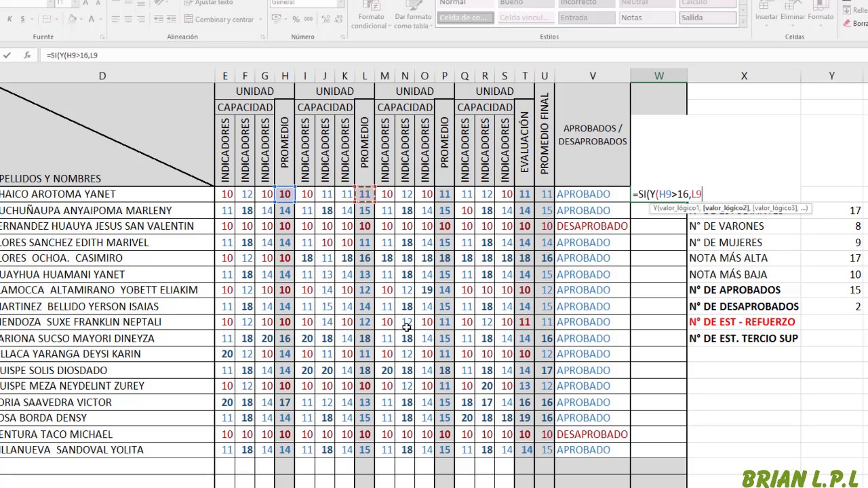
Task: Open fill color dropdown arrow
Action: [81, 19]
